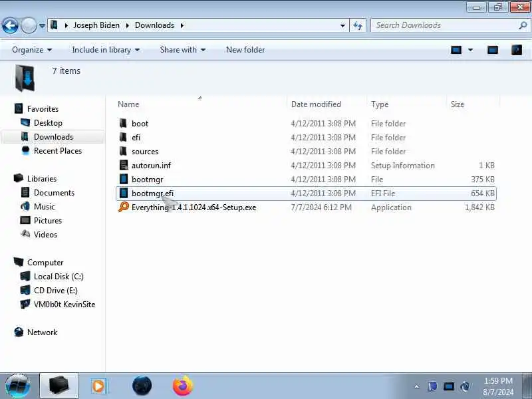Toggle the preview pane button
Viewport: 532px width, 399px height.
pos(493,51)
